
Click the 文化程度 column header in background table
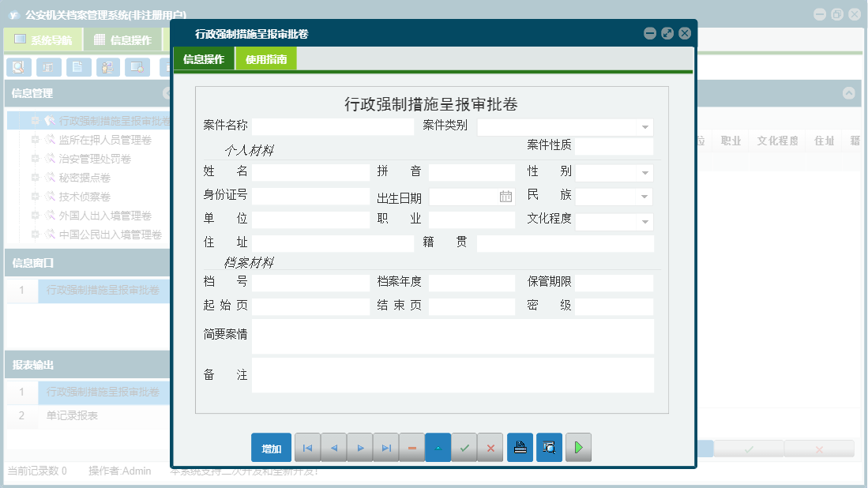point(777,141)
